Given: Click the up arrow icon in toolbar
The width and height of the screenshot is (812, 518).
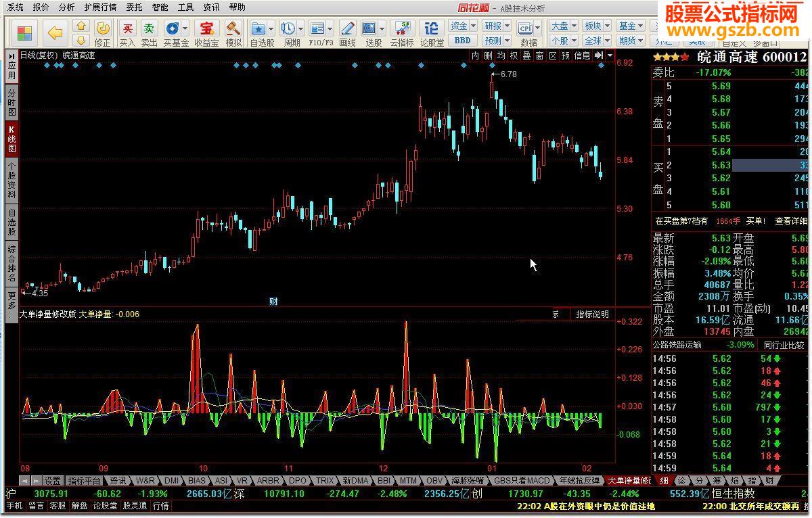Looking at the screenshot, I should click(x=81, y=27).
